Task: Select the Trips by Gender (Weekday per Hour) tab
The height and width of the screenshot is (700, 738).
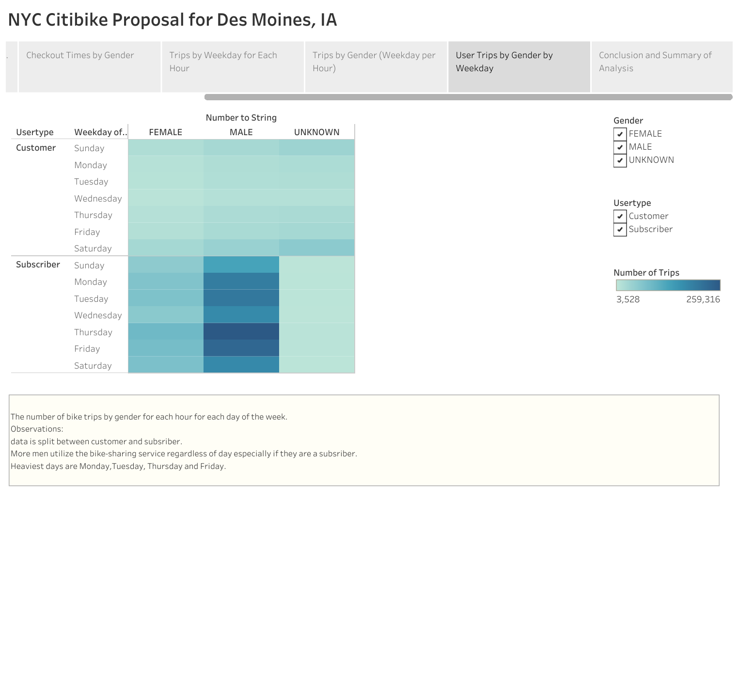Action: [x=375, y=66]
